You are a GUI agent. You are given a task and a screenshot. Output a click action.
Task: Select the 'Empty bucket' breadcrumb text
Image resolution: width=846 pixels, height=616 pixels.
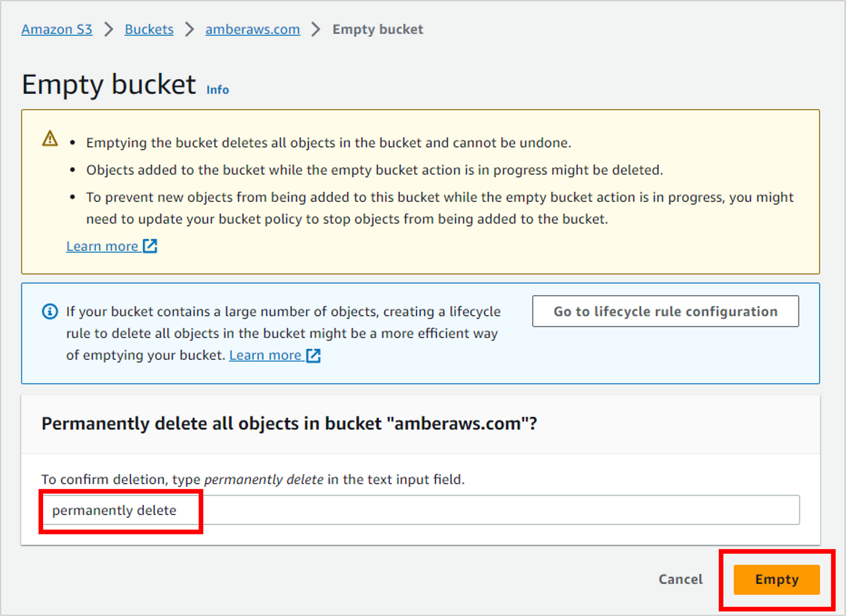pyautogui.click(x=378, y=29)
